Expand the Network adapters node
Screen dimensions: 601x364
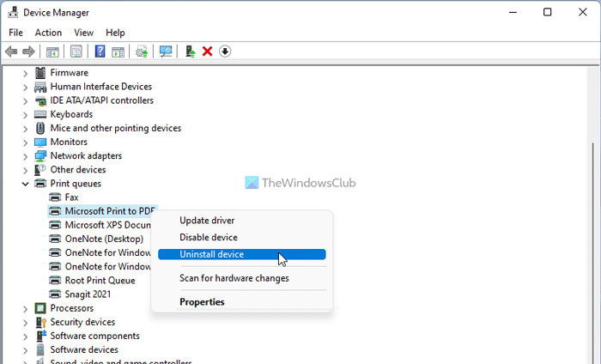25,156
